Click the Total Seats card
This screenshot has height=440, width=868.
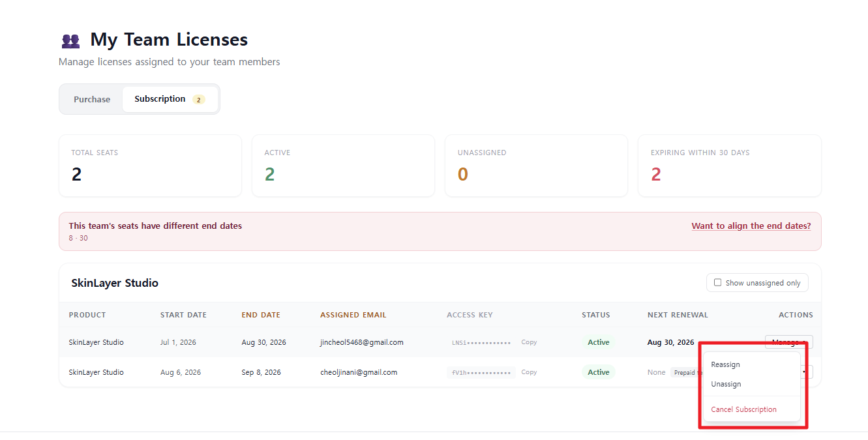click(150, 166)
